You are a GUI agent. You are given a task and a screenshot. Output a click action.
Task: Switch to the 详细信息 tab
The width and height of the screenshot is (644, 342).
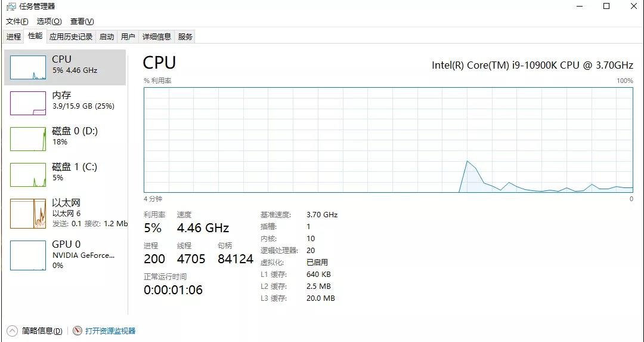click(x=157, y=37)
